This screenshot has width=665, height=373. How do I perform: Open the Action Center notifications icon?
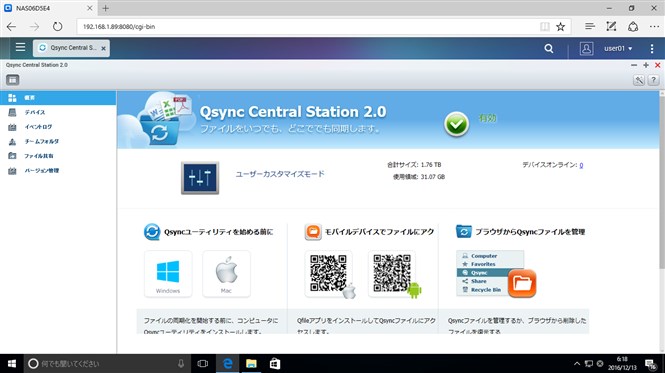pos(651,364)
